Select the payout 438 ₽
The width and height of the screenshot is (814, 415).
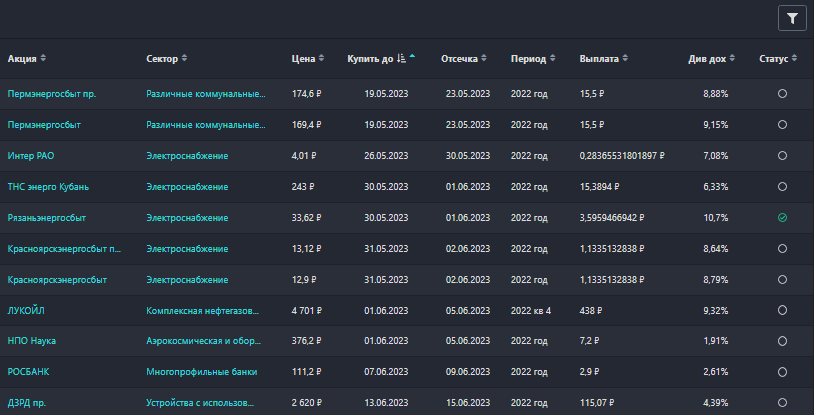tap(591, 311)
